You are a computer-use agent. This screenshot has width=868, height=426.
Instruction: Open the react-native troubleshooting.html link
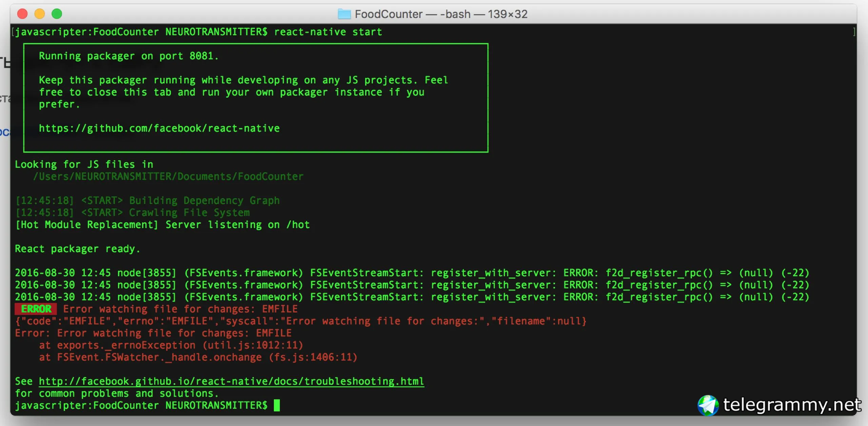point(231,381)
